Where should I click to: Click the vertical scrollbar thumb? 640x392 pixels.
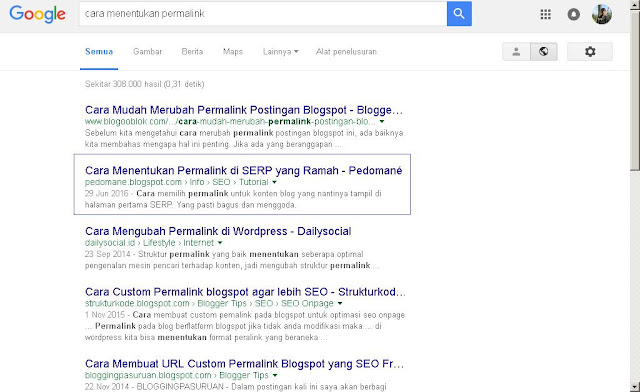pyautogui.click(x=635, y=90)
